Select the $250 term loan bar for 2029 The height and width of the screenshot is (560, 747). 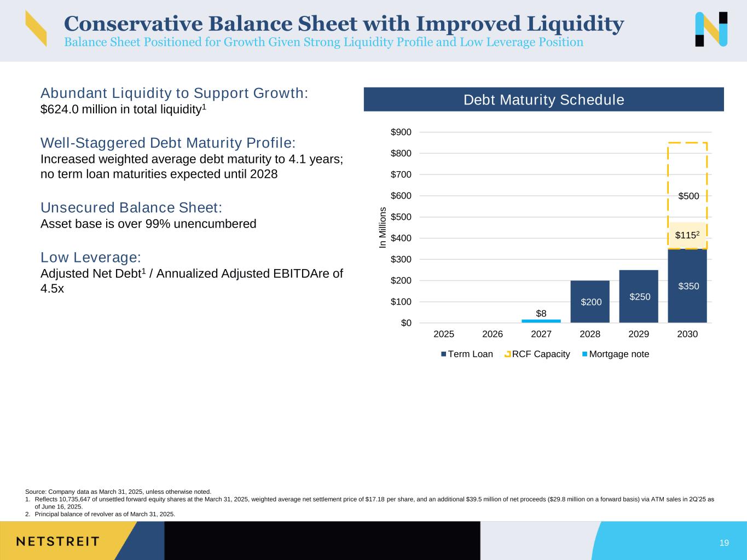pos(639,296)
